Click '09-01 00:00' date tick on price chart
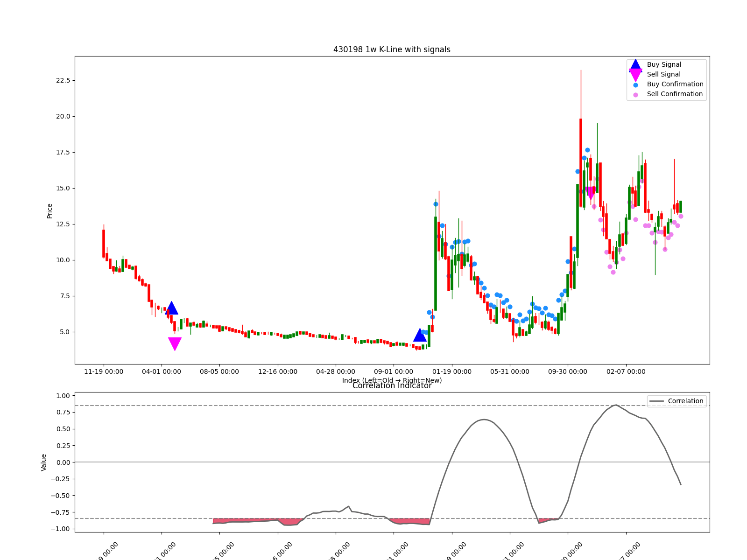 click(x=394, y=372)
